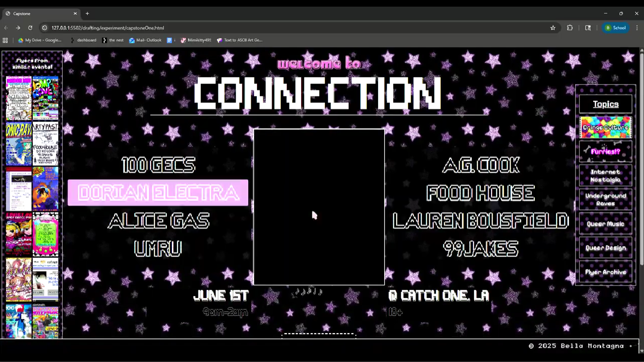
Task: Open the Underground Raves topic
Action: click(x=606, y=200)
